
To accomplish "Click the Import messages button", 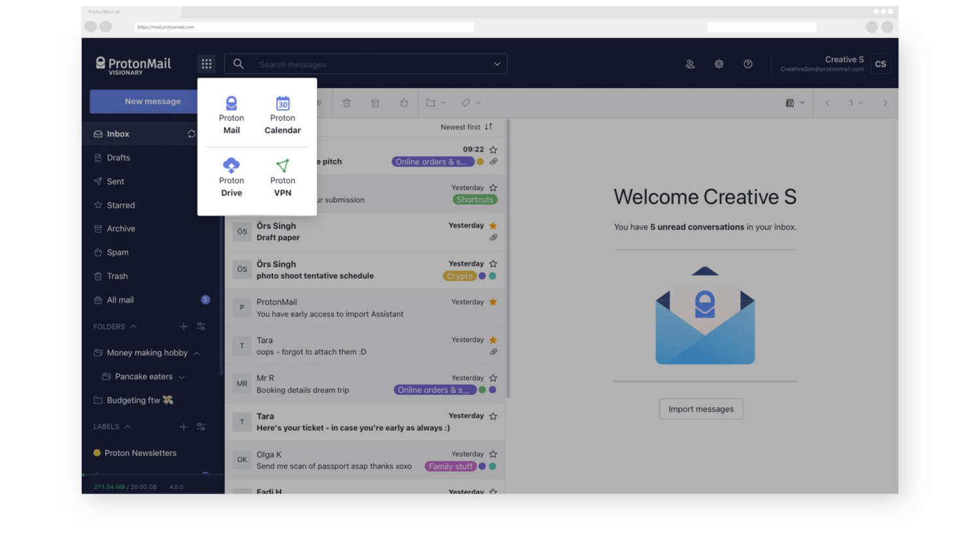I will [700, 409].
